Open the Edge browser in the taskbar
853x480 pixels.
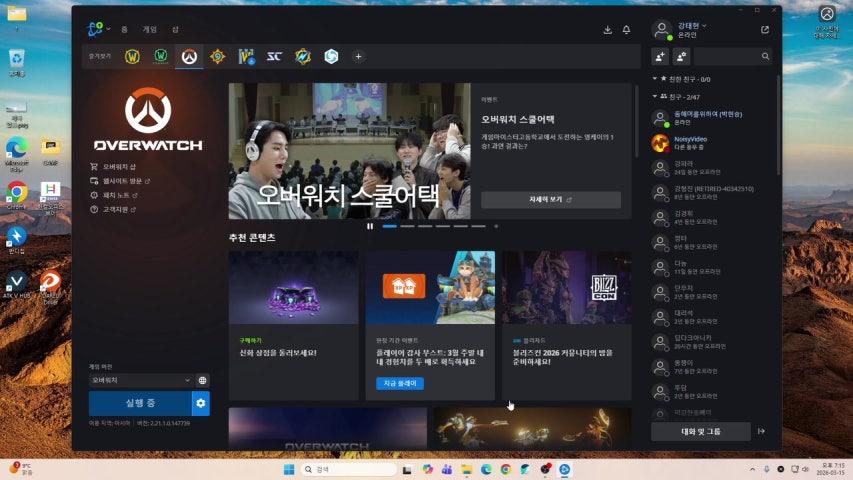coord(486,469)
